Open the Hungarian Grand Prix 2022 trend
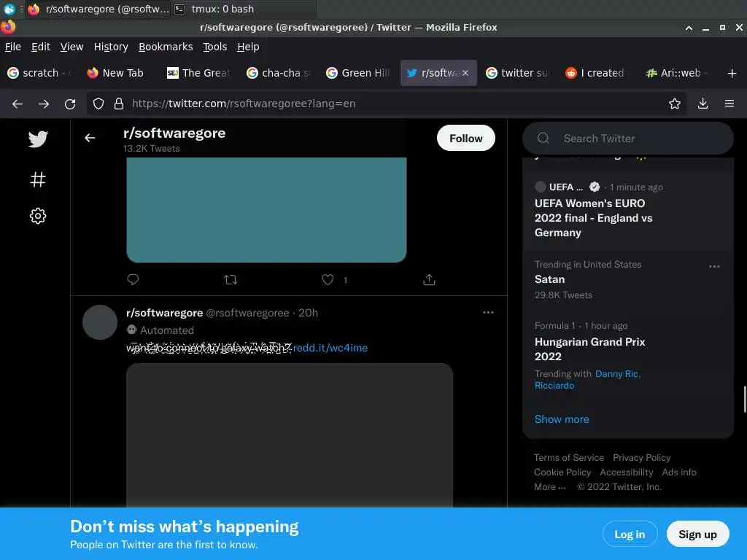This screenshot has width=747, height=560. [628, 355]
